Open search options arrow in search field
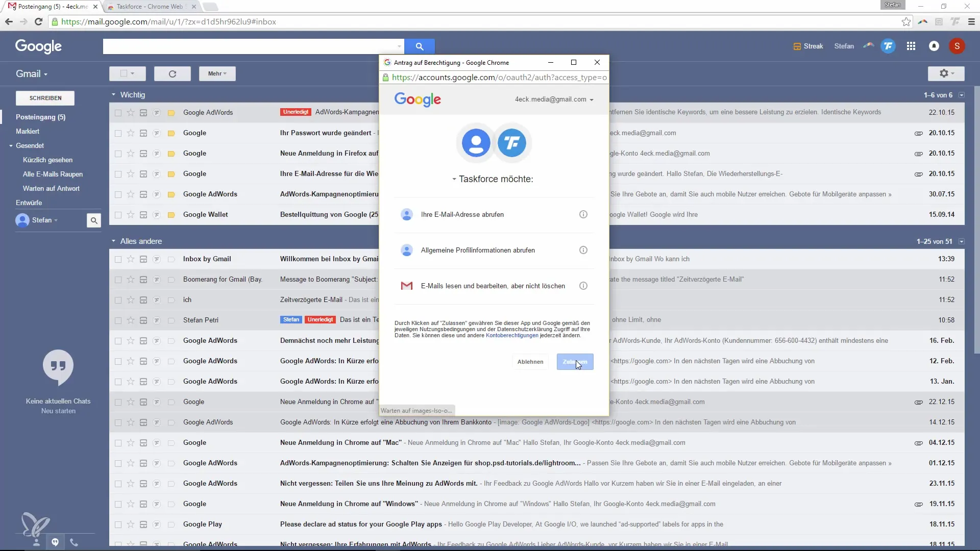Screen dimensions: 980x551 pyautogui.click(x=399, y=46)
